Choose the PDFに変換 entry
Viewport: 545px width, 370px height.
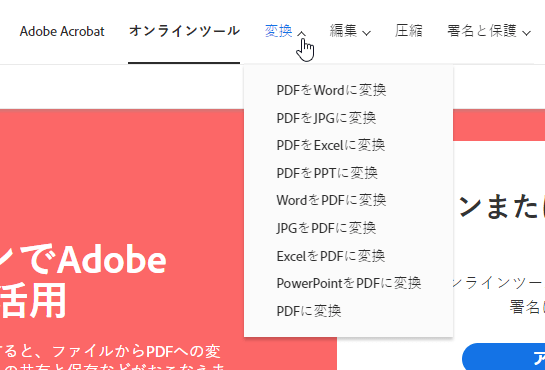[309, 311]
